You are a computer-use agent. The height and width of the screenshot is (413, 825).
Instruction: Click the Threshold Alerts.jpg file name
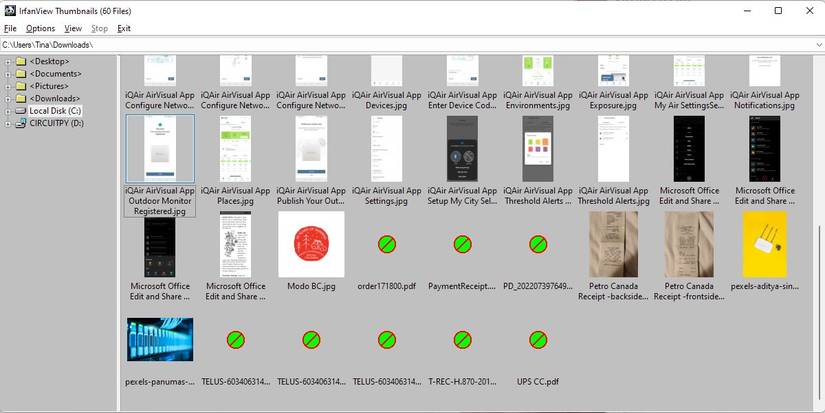tap(613, 196)
